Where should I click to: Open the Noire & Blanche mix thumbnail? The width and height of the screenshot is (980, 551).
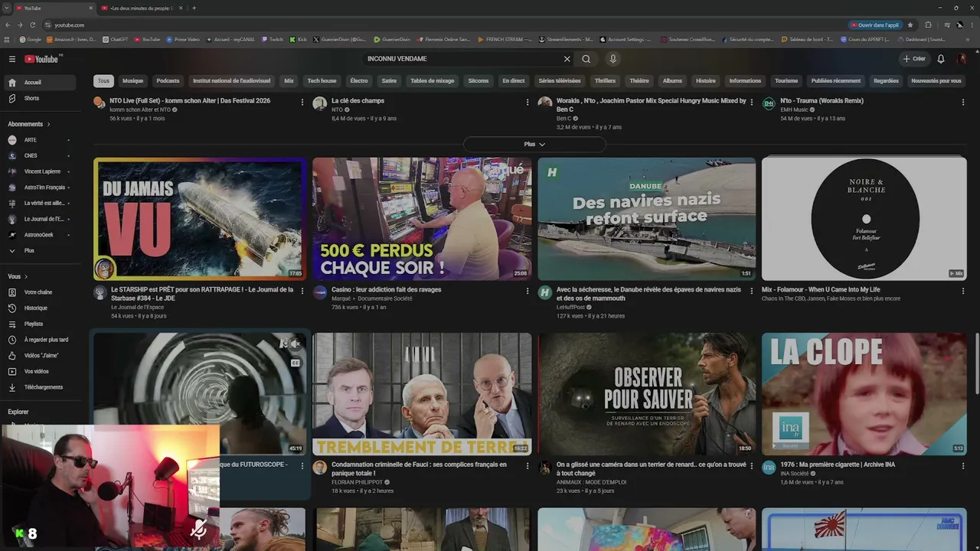864,219
